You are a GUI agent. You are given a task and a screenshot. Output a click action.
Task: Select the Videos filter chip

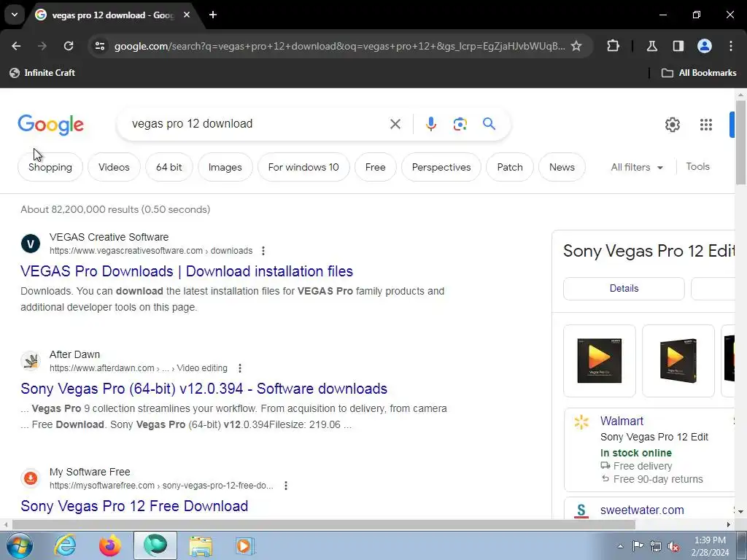[114, 167]
